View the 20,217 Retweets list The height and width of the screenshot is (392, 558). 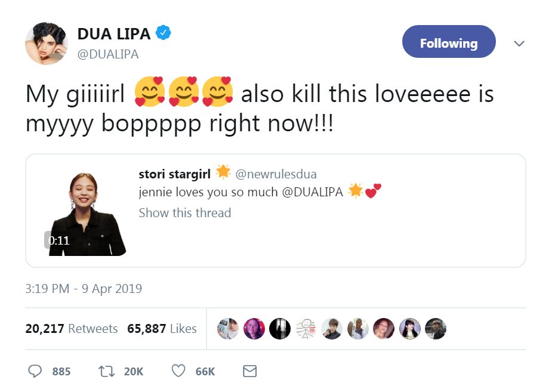(x=72, y=328)
